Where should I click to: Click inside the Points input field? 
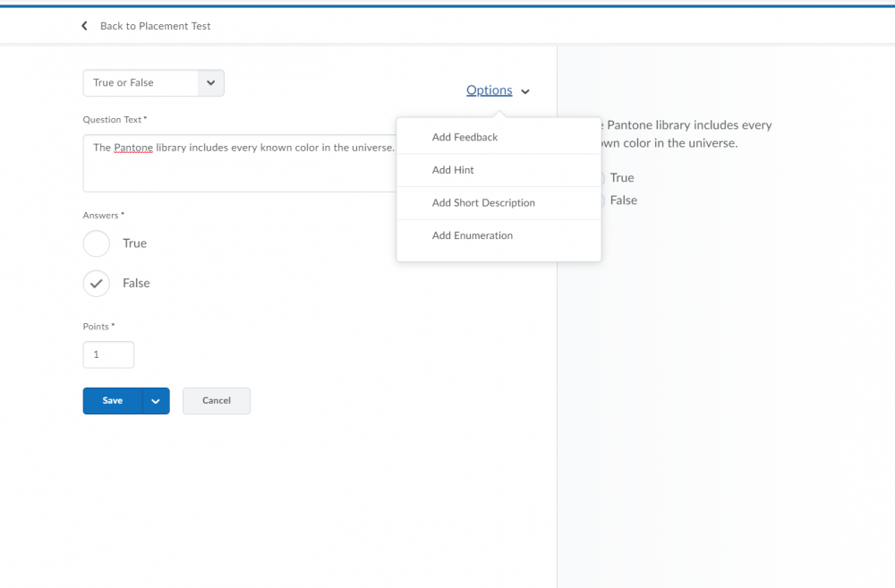coord(108,354)
